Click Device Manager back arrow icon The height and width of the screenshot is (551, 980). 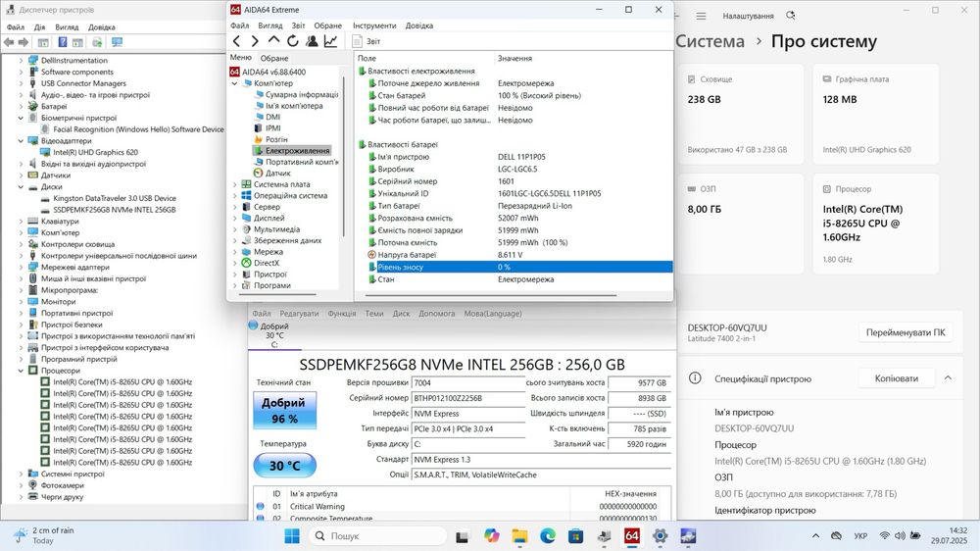pos(9,42)
